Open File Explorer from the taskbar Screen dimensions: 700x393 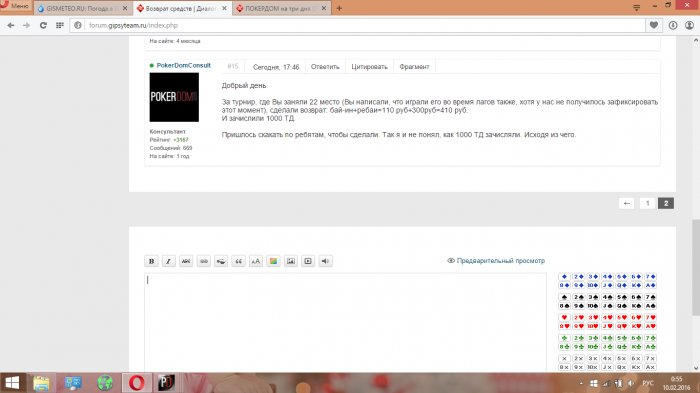click(x=41, y=383)
